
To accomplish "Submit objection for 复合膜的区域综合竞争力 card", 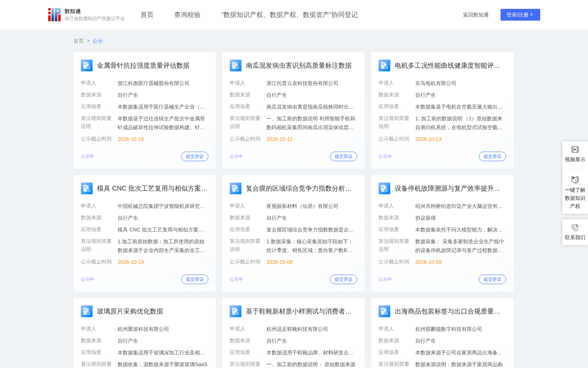I will point(344,279).
